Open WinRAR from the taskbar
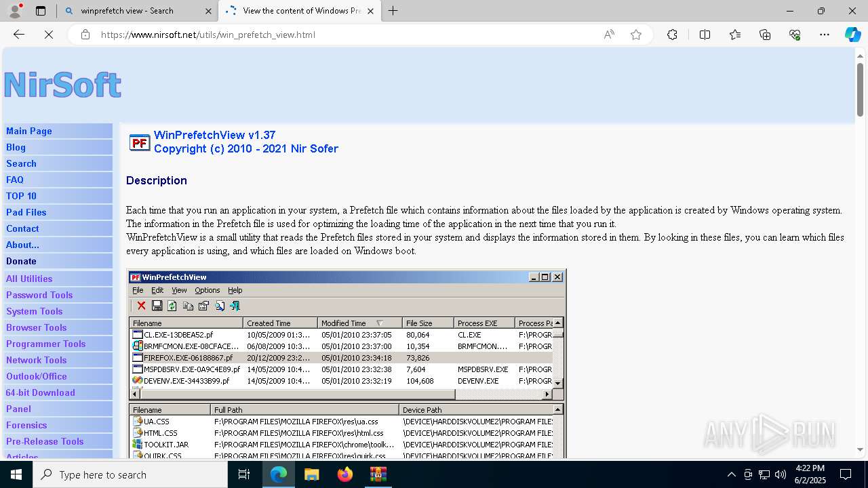This screenshot has width=868, height=488. click(x=378, y=474)
